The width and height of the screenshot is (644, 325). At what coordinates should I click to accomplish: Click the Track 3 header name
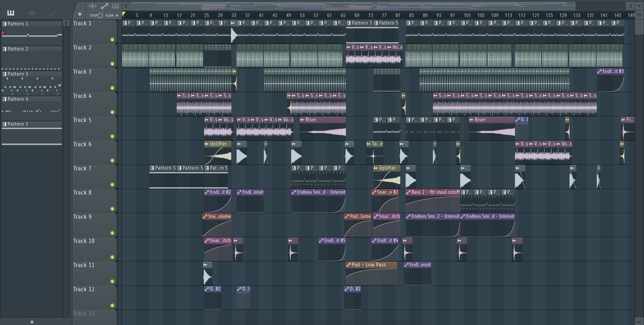(82, 72)
